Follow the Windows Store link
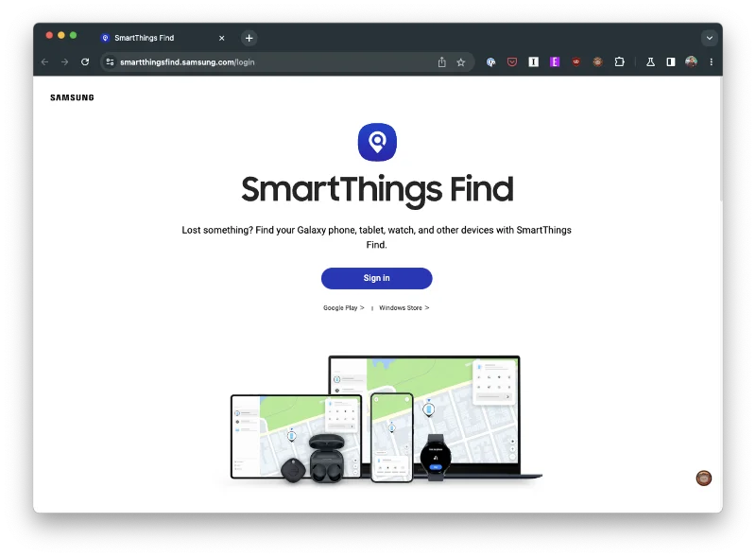This screenshot has width=756, height=557. (404, 308)
